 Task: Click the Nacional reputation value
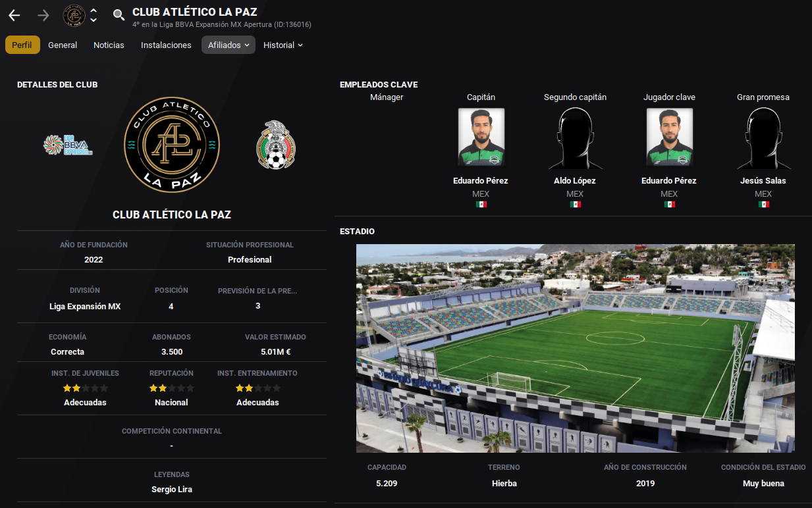171,402
